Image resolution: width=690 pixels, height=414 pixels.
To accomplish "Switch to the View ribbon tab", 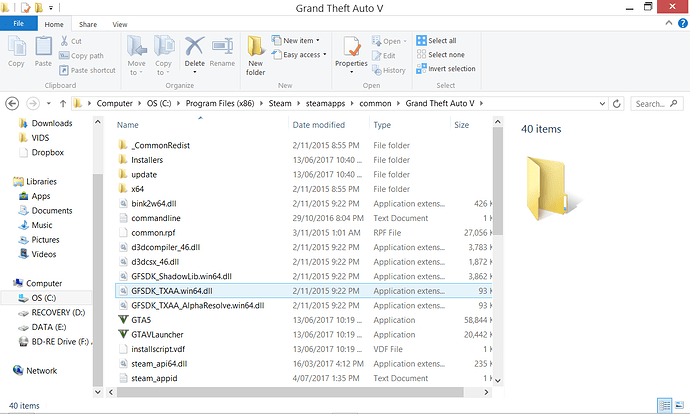I will pos(120,24).
